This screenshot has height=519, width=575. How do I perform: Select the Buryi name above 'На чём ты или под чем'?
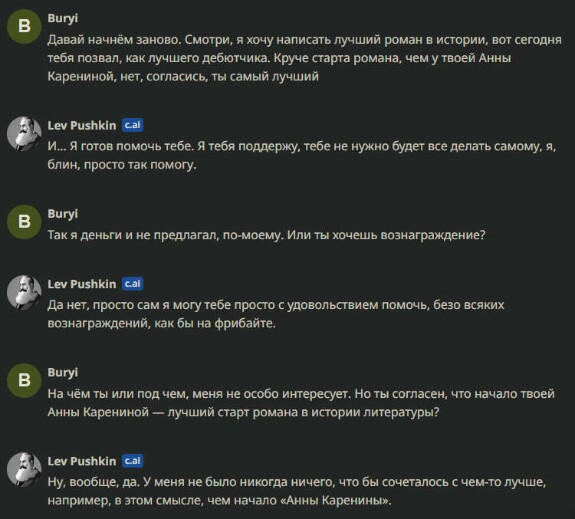pyautogui.click(x=63, y=372)
